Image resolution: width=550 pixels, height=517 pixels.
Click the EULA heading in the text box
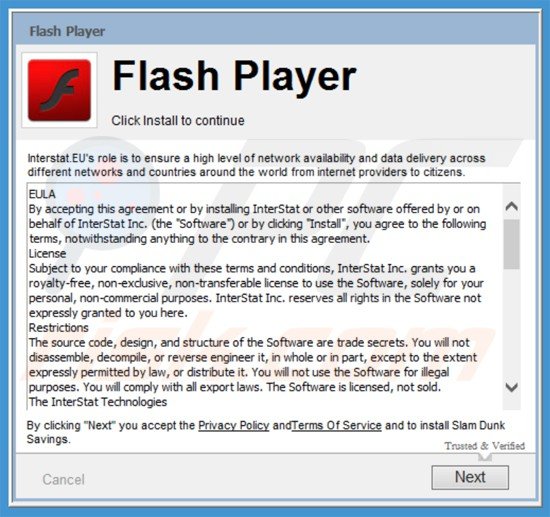click(42, 194)
